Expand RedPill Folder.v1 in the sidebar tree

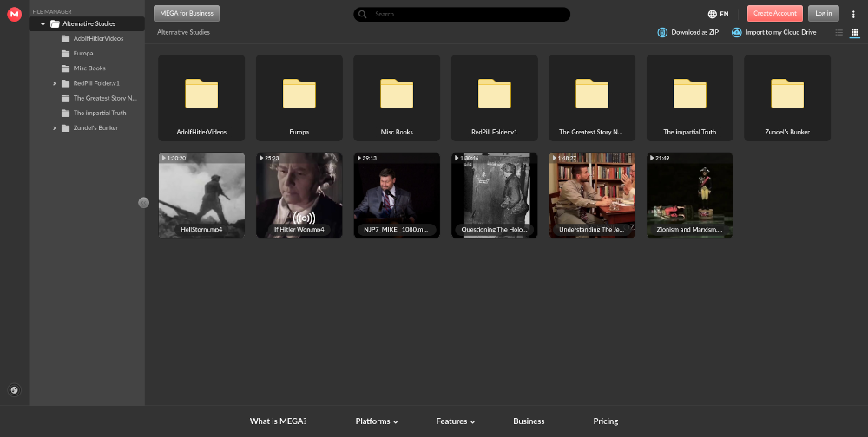54,83
